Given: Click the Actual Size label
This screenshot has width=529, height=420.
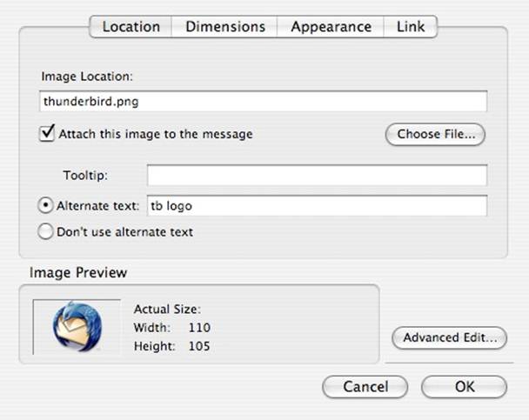Looking at the screenshot, I should pos(167,309).
